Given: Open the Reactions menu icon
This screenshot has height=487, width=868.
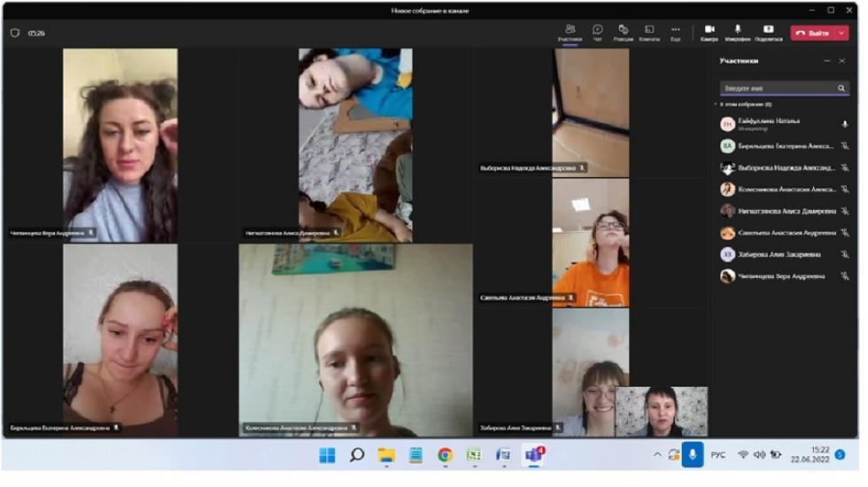Looking at the screenshot, I should click(624, 32).
